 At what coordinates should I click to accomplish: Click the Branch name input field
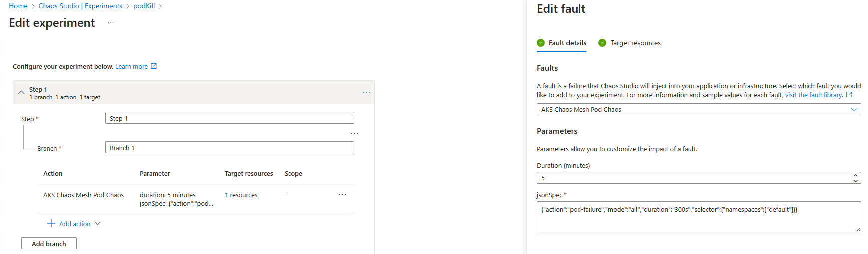230,148
